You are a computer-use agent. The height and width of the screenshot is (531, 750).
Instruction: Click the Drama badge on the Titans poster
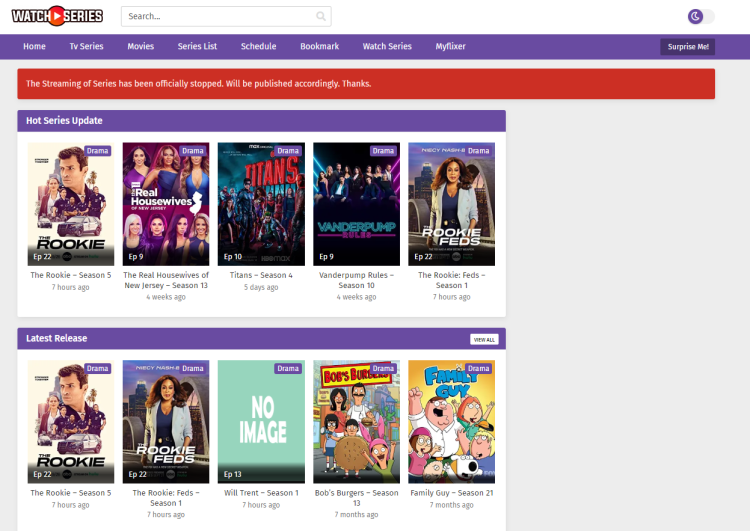(288, 151)
